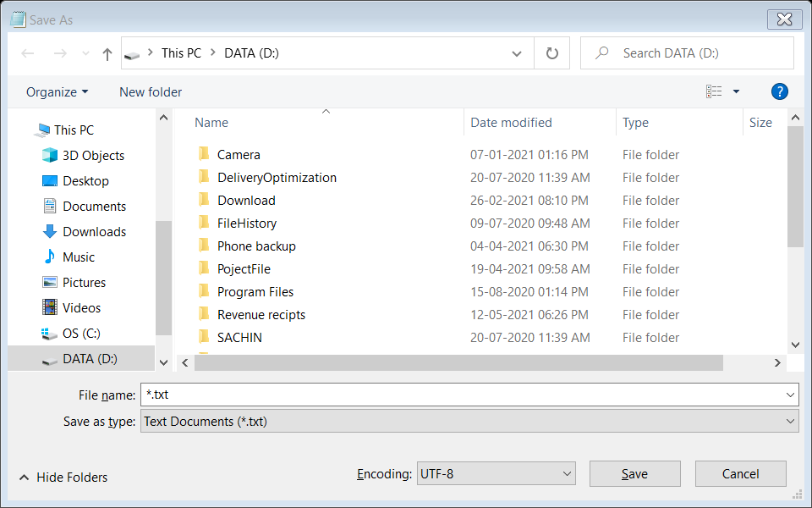Select the Music note icon in sidebar
Screen dimensions: 812x508
50,257
